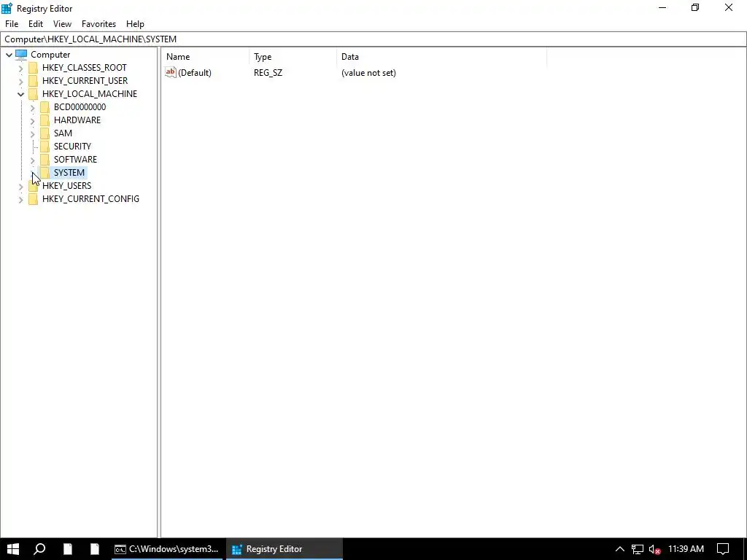Click the (Default) string value icon

click(171, 72)
